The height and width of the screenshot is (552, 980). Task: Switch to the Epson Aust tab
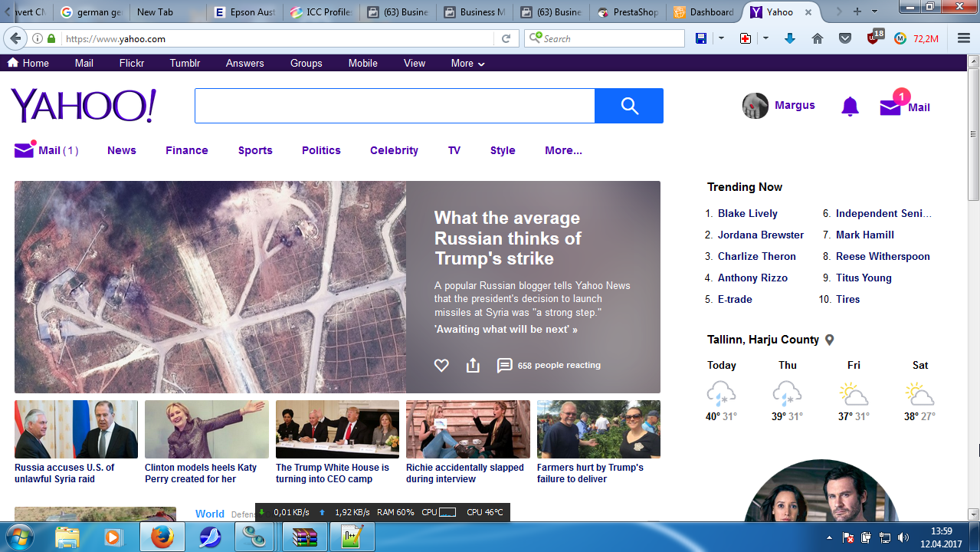pos(244,11)
